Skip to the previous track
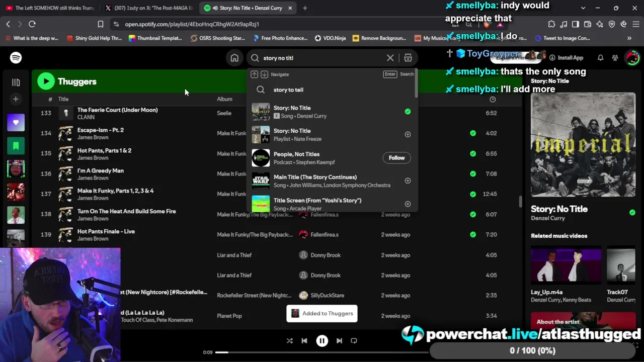This screenshot has height=362, width=644. tap(304, 340)
